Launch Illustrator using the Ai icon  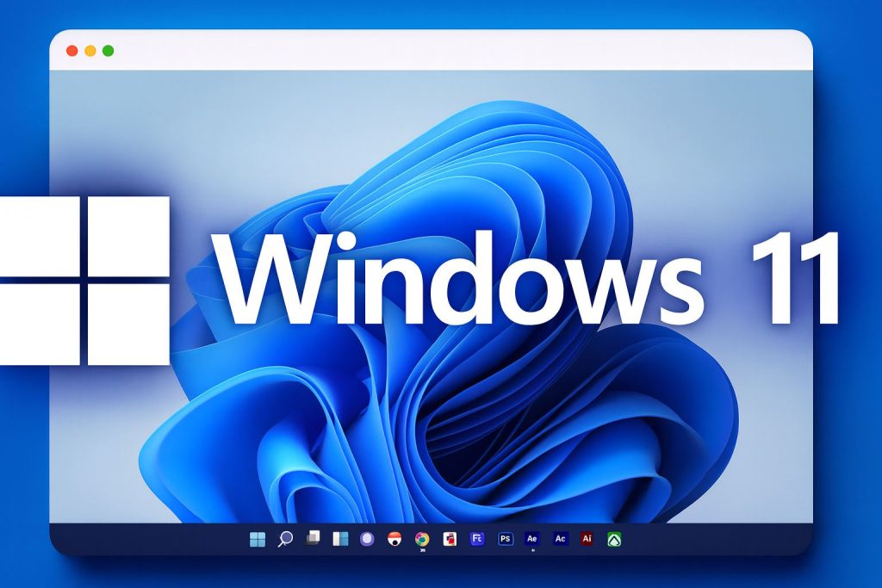click(x=587, y=539)
